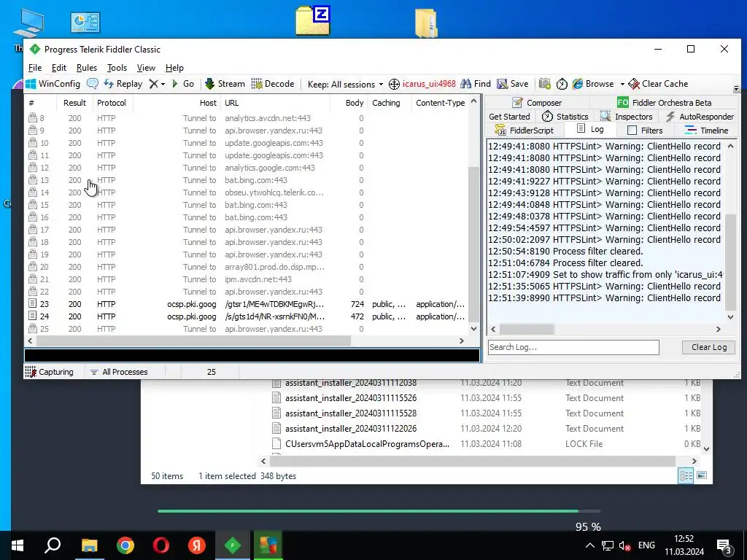
Task: Click the Clear Log button
Action: click(709, 347)
